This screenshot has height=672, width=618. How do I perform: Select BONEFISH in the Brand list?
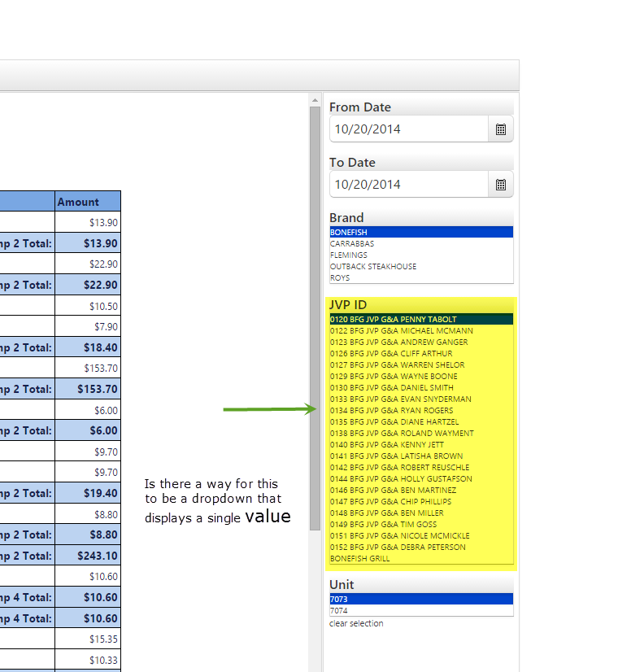pos(421,233)
